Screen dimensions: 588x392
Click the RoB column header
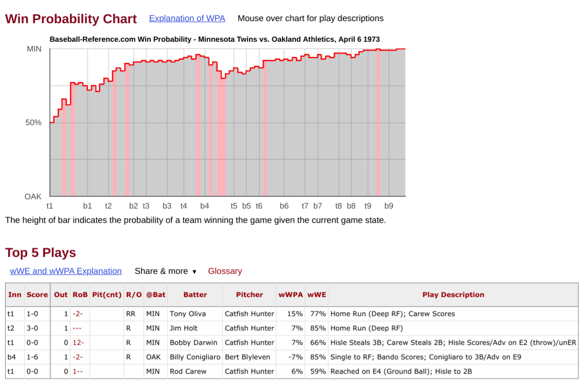point(80,295)
